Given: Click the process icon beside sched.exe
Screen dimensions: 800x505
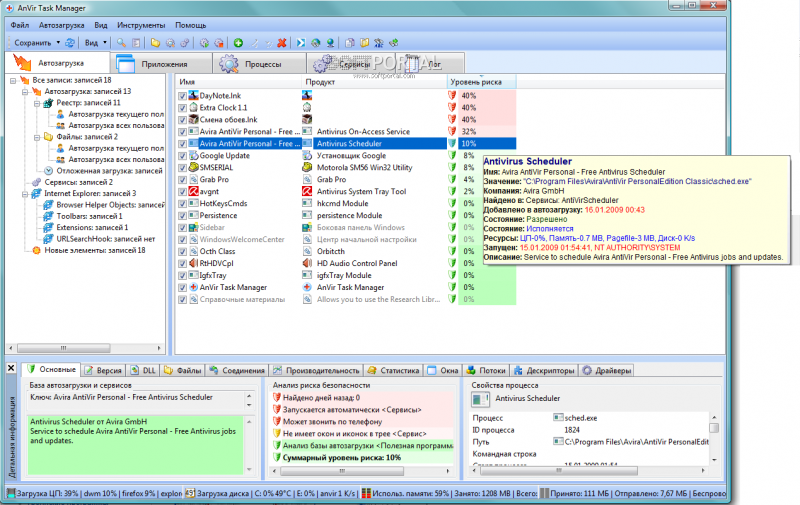Looking at the screenshot, I should tap(558, 418).
